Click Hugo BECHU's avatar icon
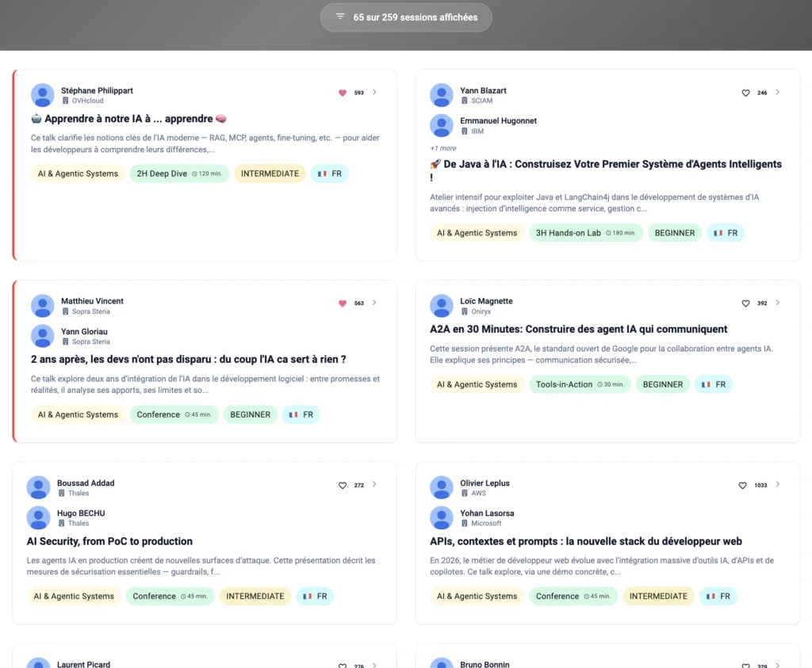812x668 pixels. coord(38,518)
